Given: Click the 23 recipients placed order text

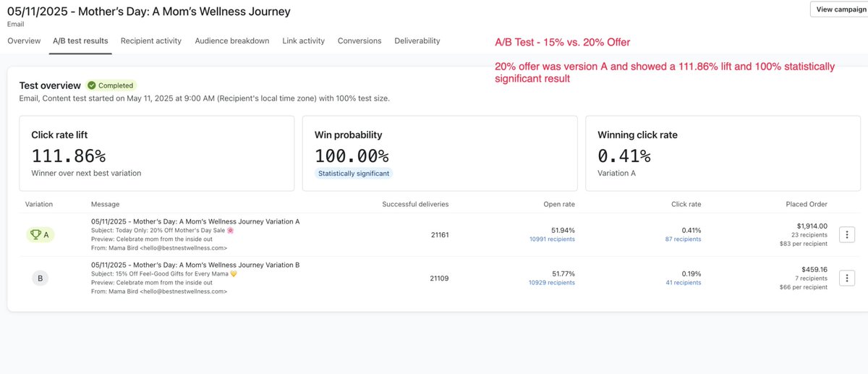Looking at the screenshot, I should 809,234.
